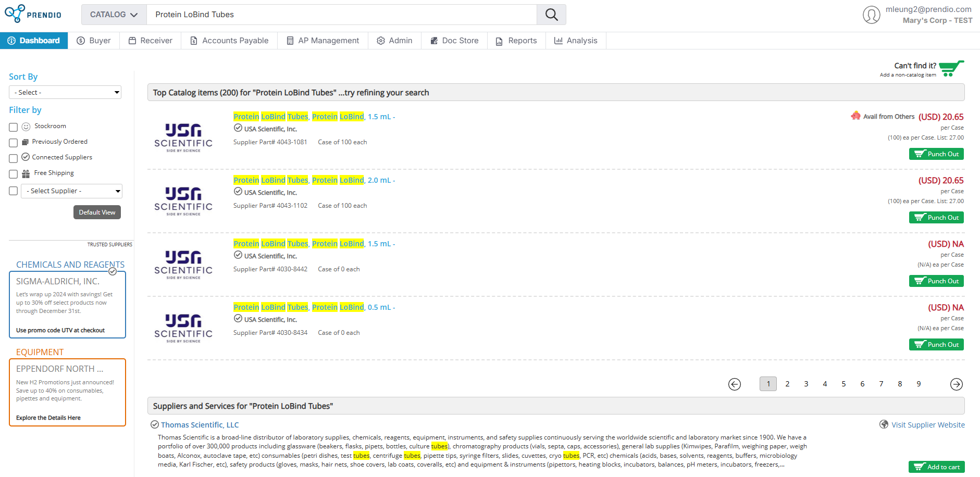This screenshot has height=477, width=980.
Task: Go to the Admin tab
Action: [395, 41]
